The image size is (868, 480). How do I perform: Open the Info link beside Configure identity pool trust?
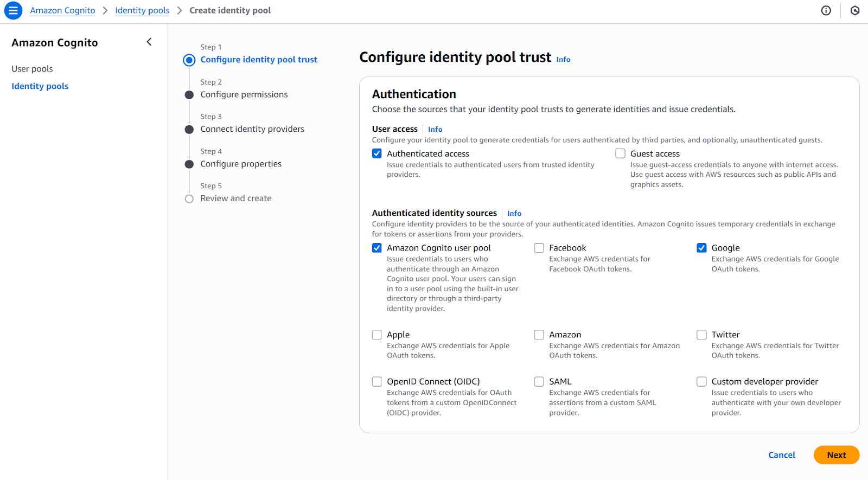coord(563,60)
